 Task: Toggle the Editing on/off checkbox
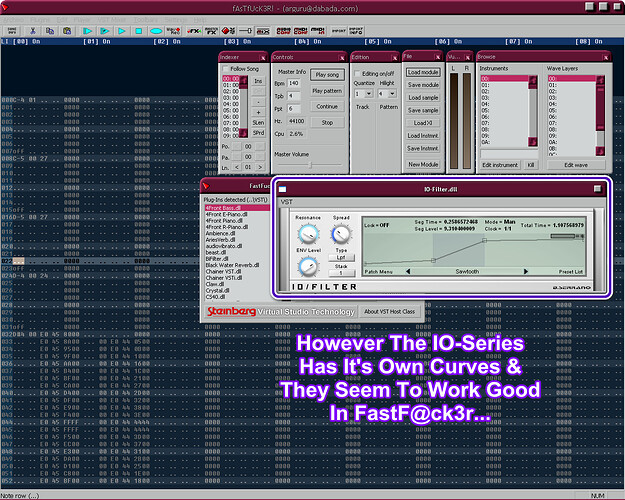click(357, 73)
